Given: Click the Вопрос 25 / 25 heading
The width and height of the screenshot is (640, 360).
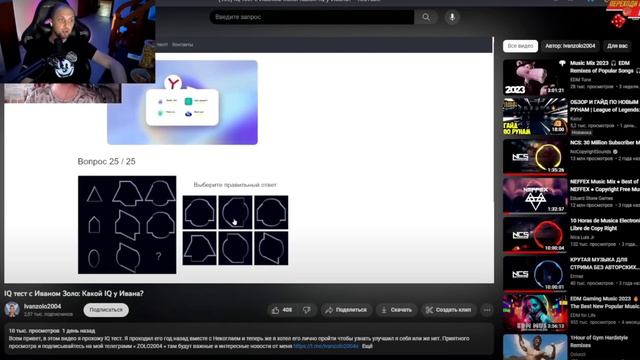Looking at the screenshot, I should click(107, 162).
